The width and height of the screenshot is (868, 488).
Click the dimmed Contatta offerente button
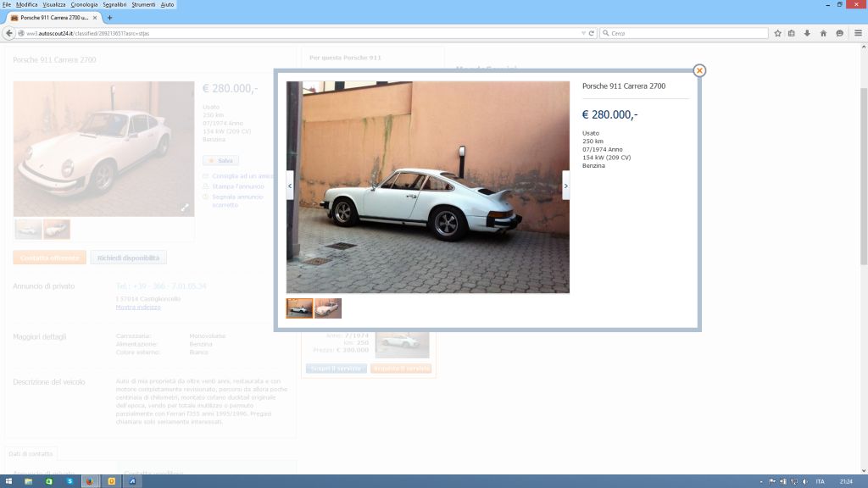(x=49, y=258)
